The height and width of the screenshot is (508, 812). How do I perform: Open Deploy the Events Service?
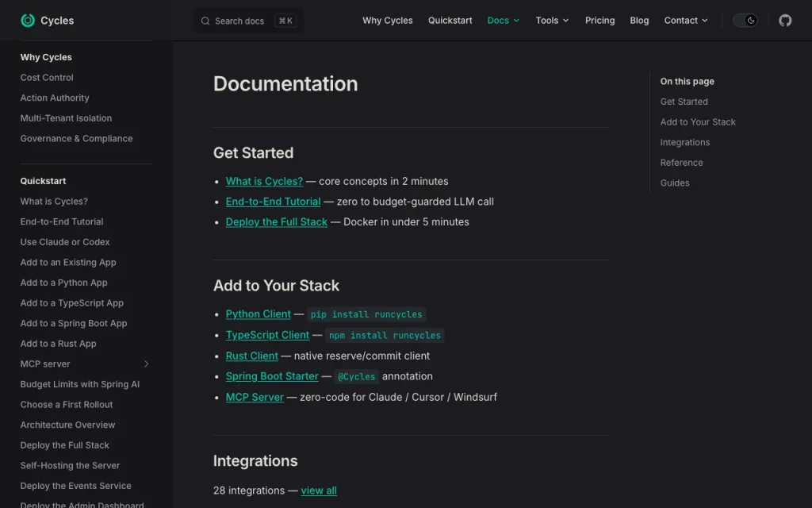[75, 486]
